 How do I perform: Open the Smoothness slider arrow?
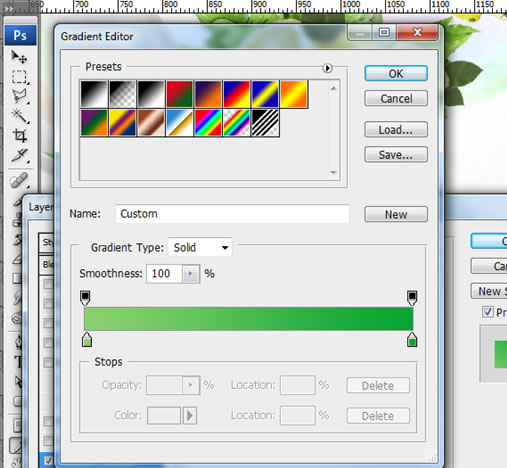[x=191, y=274]
